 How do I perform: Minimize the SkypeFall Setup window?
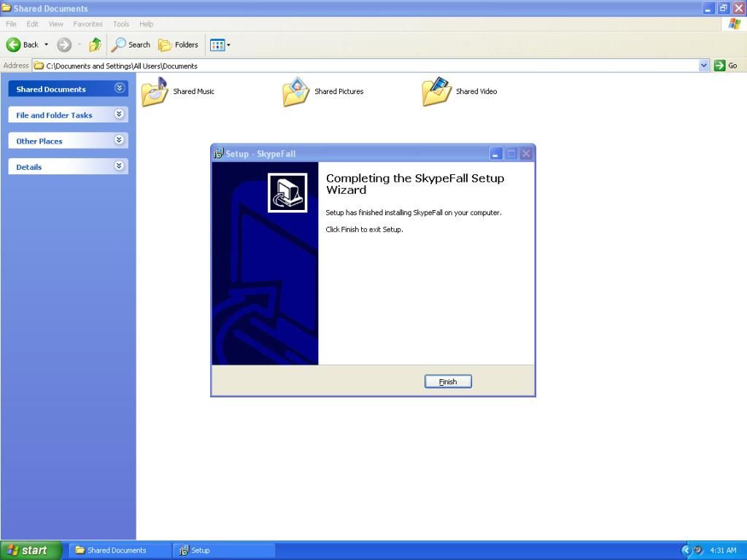pyautogui.click(x=495, y=153)
